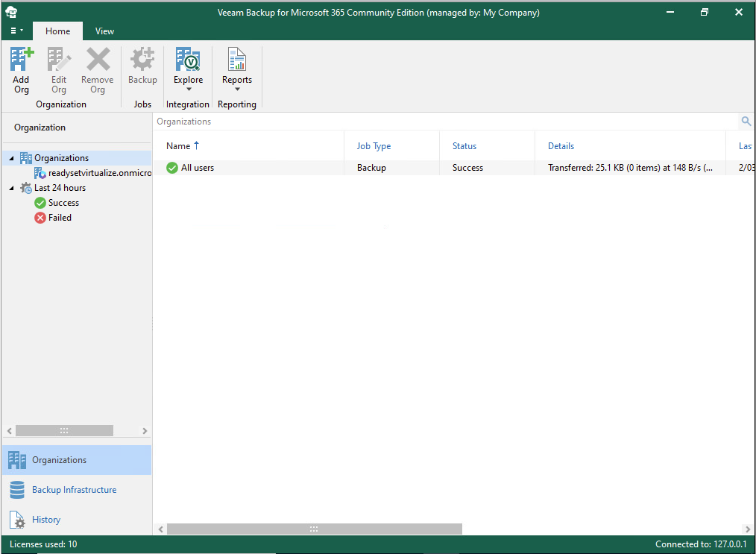Click the Organizations tree node building icon

(x=26, y=158)
